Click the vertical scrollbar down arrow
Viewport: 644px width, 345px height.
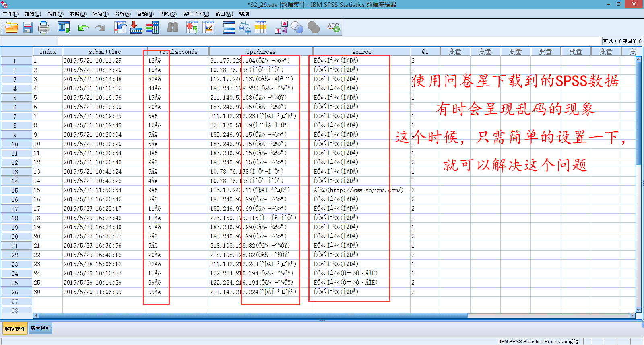click(638, 309)
